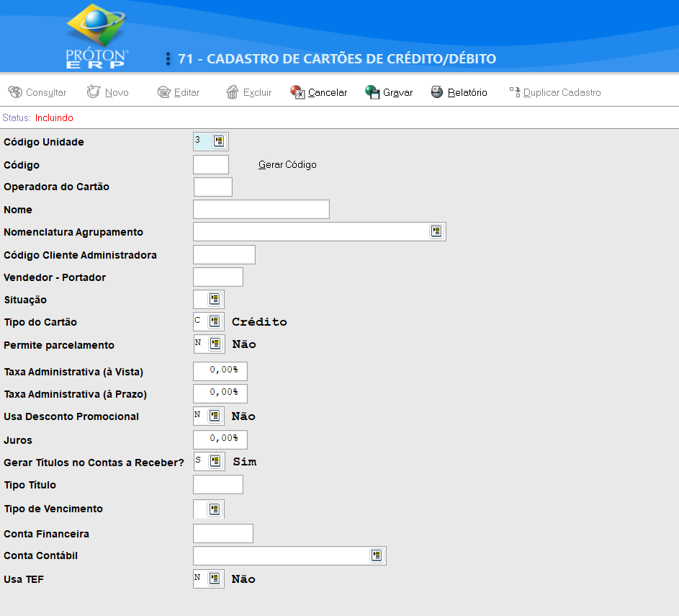Click the three-dot menu beside the title
The height and width of the screenshot is (616, 679).
tap(168, 58)
